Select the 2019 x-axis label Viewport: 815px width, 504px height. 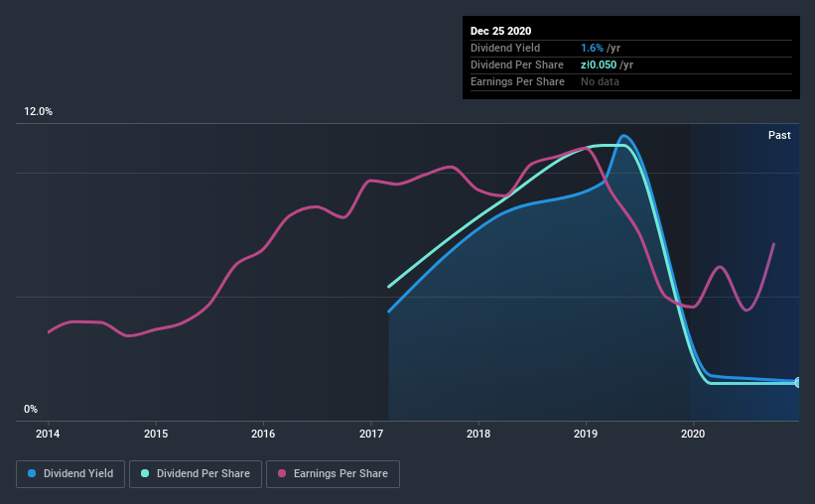tap(586, 434)
